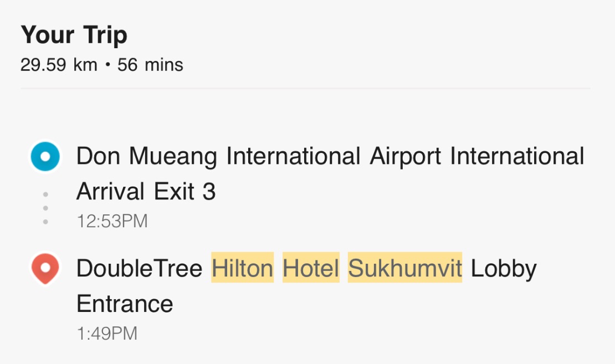Click the highlighted word "Sukhumvit"
Screen dimensions: 615x364
point(405,269)
